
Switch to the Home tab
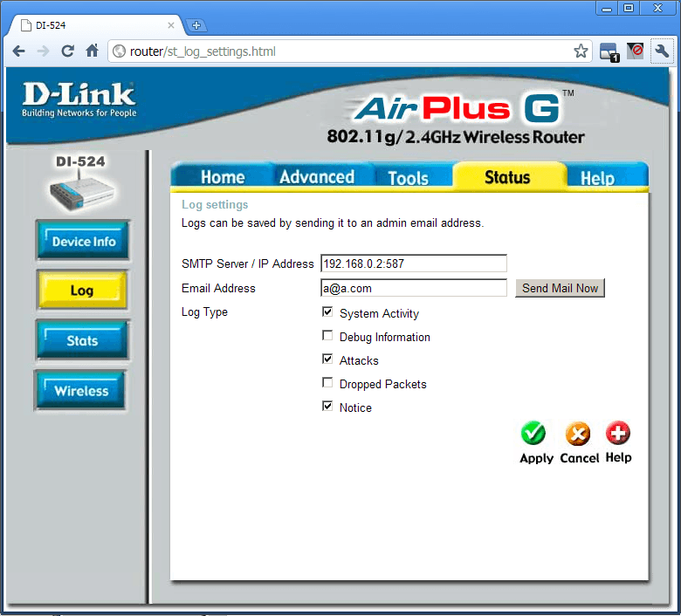[223, 177]
